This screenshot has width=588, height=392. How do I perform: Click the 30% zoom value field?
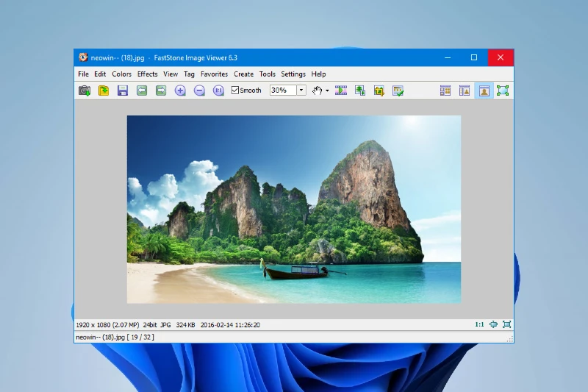click(283, 90)
